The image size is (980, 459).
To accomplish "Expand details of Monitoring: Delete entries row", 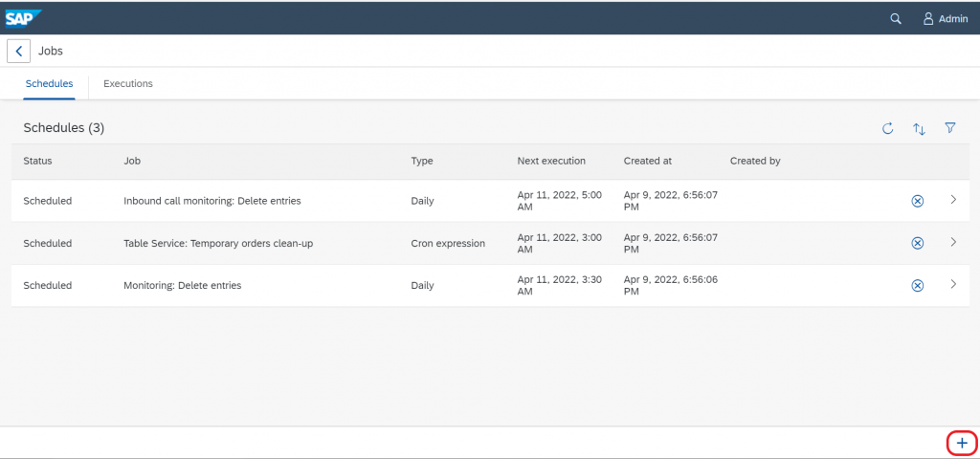I will pos(953,284).
